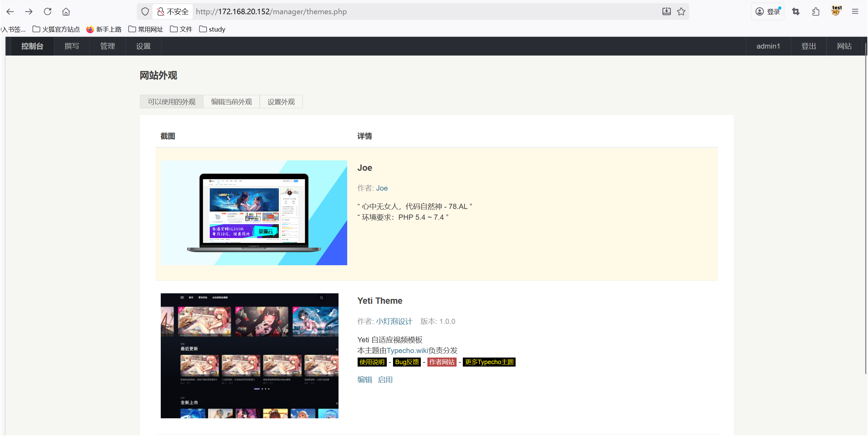Switch to 编辑当前外观 tab
Image resolution: width=868 pixels, height=436 pixels.
(x=231, y=102)
